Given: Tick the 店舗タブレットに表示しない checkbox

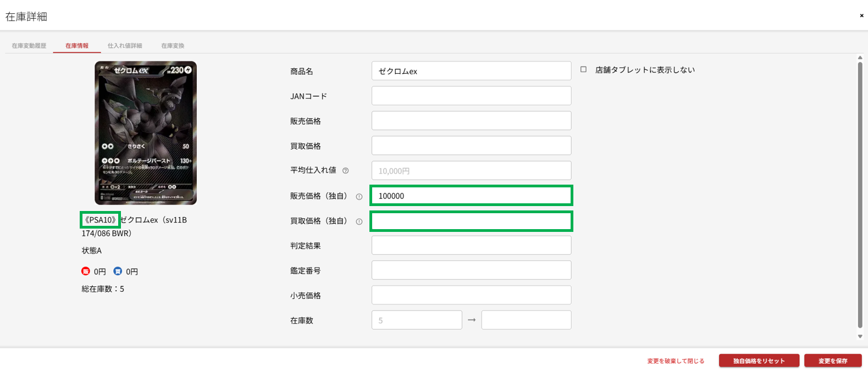Looking at the screenshot, I should point(583,70).
